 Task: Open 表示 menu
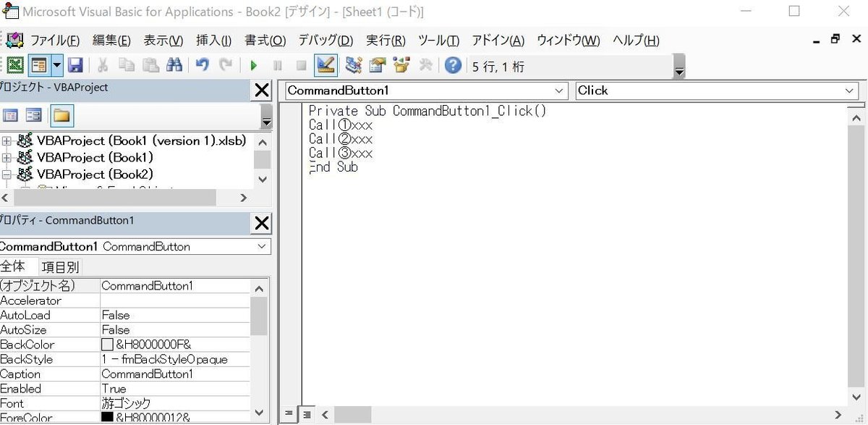(x=163, y=41)
